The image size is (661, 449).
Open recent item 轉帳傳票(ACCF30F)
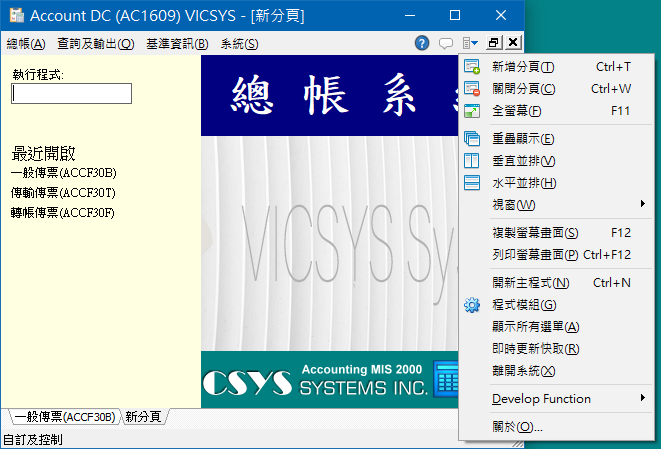point(62,212)
